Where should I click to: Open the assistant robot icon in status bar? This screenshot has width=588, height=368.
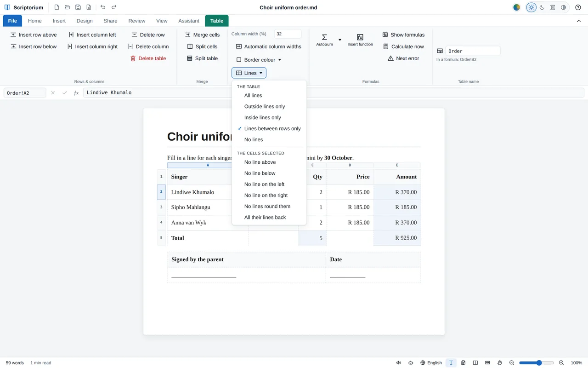(411, 363)
